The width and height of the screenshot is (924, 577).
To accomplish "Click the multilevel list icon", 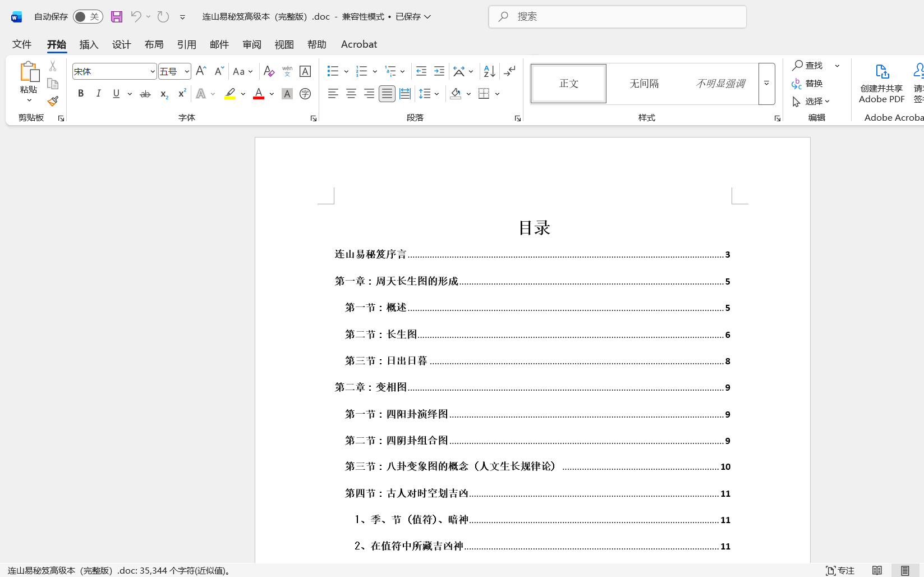I will point(390,71).
